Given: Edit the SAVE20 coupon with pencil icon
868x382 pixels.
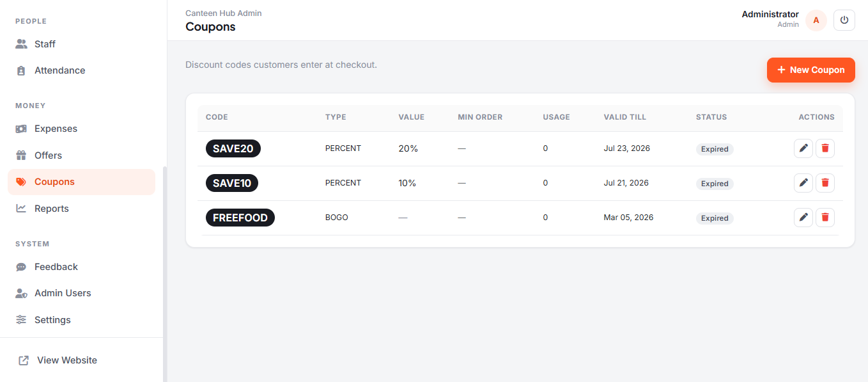Looking at the screenshot, I should click(x=803, y=148).
